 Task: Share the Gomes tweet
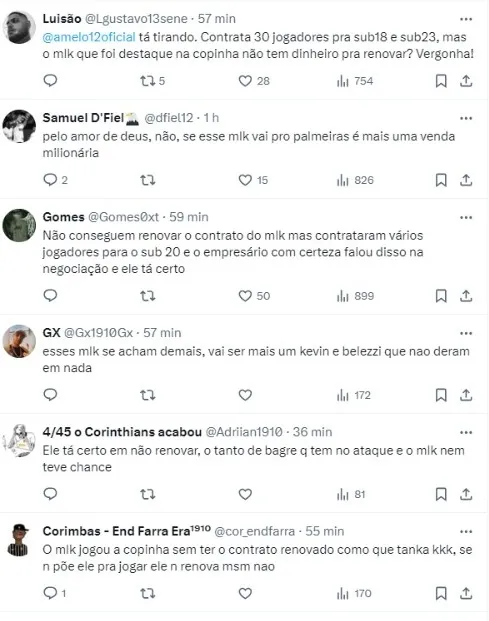[x=466, y=296]
